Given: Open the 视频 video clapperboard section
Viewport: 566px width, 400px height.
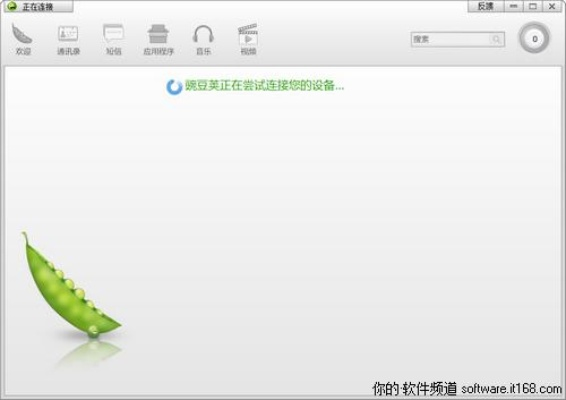Looking at the screenshot, I should (248, 40).
